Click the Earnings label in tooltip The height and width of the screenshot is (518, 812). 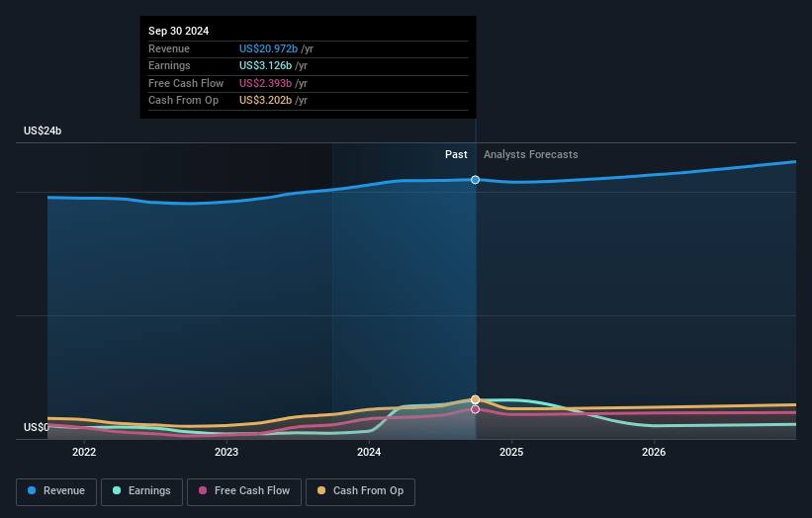tap(169, 65)
